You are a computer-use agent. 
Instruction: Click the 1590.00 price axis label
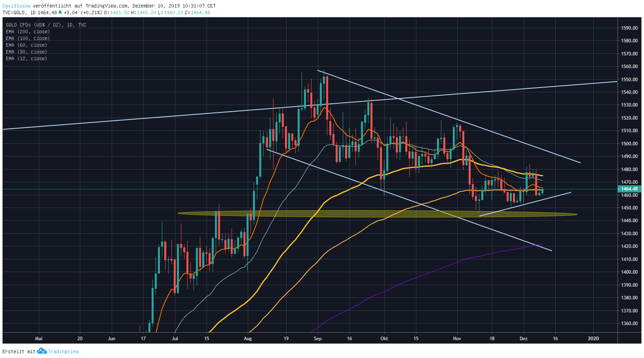[x=629, y=28]
